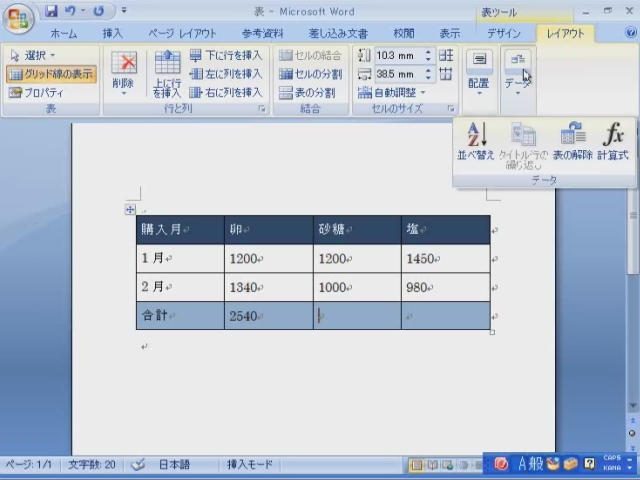This screenshot has height=480, width=640.
Task: Click the save icon in quick access toolbar
Action: 50,12
